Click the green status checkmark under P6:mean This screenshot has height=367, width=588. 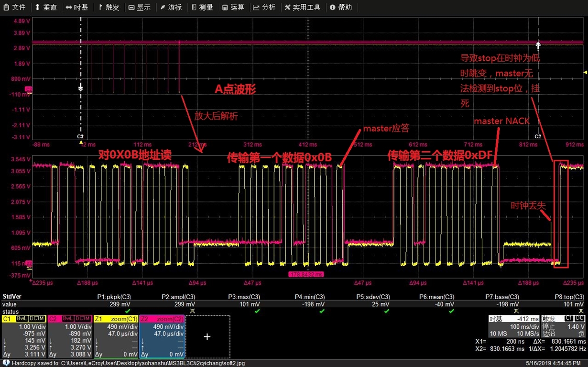pos(451,311)
